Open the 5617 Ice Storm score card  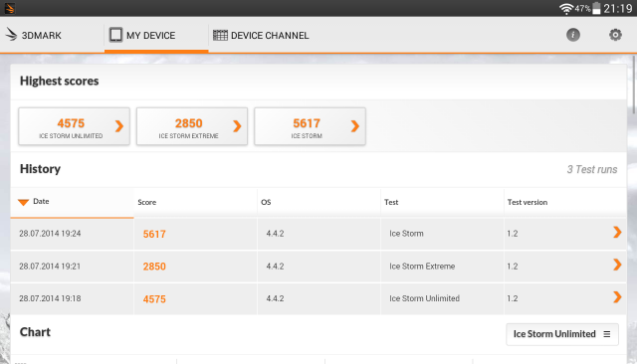310,126
